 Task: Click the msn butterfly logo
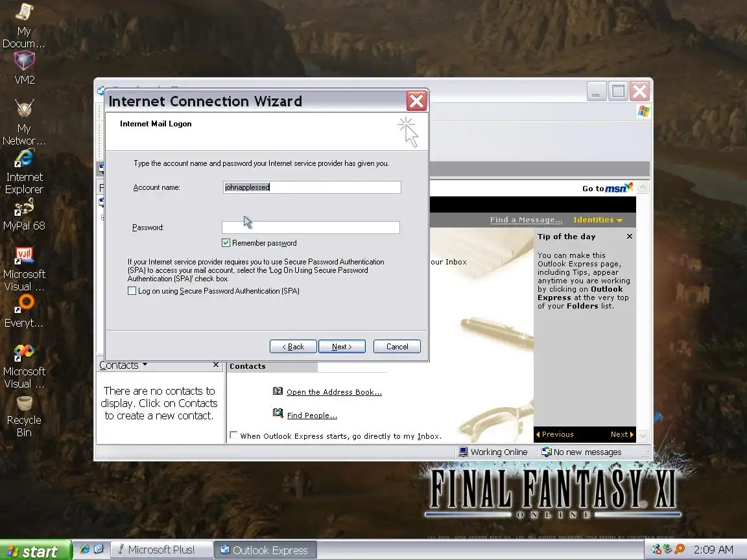(619, 187)
